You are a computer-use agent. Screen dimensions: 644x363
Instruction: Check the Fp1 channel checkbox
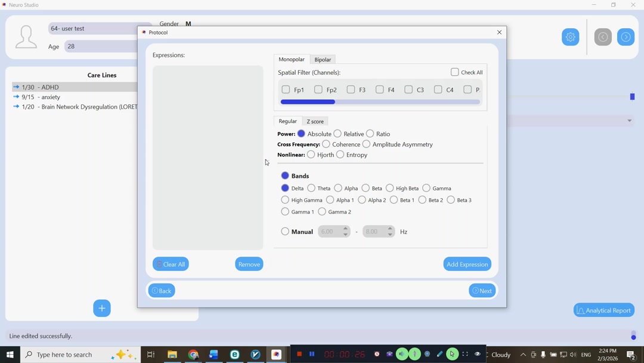[286, 90]
